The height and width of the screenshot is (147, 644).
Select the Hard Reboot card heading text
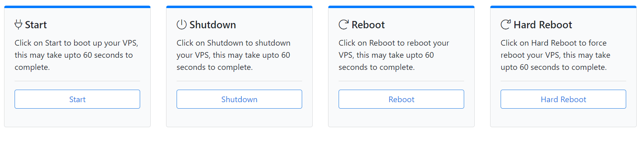tap(543, 25)
